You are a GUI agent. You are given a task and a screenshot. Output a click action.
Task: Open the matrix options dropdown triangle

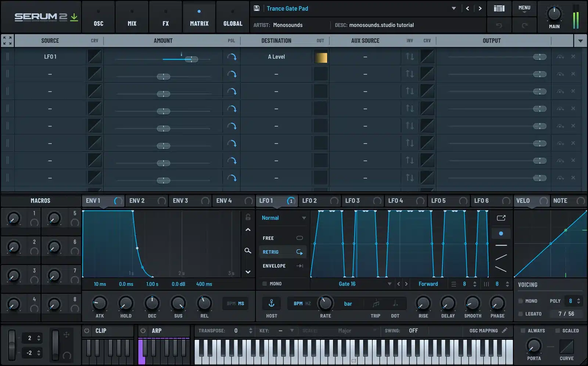pos(580,41)
